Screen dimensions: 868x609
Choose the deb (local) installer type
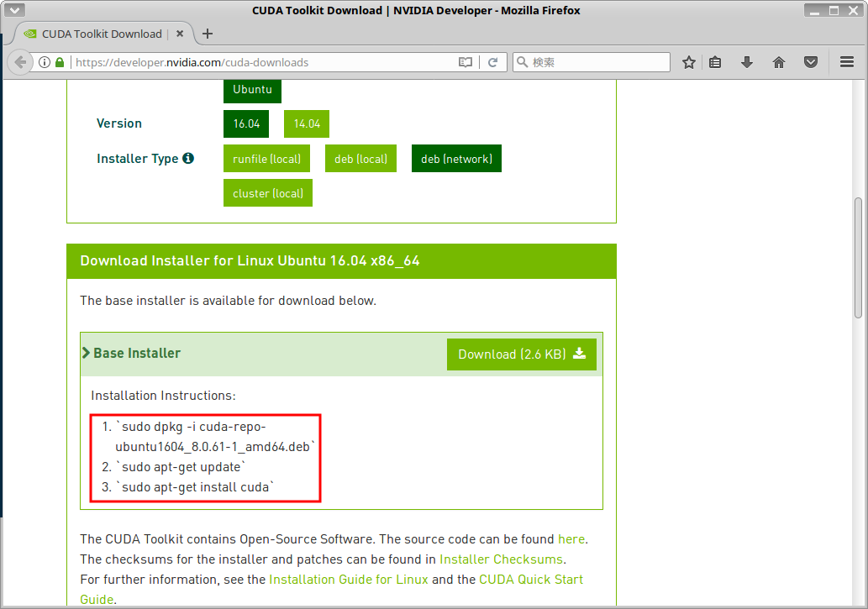click(x=360, y=159)
